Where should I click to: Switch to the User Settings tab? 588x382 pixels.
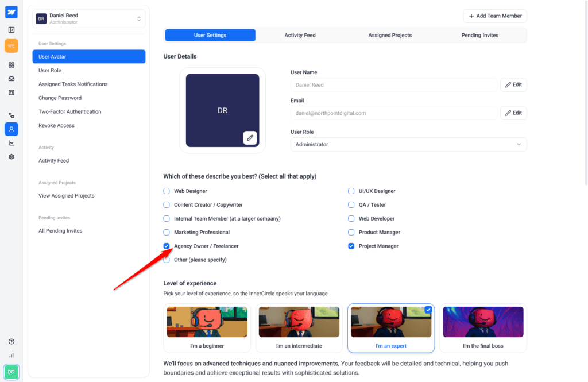point(210,35)
